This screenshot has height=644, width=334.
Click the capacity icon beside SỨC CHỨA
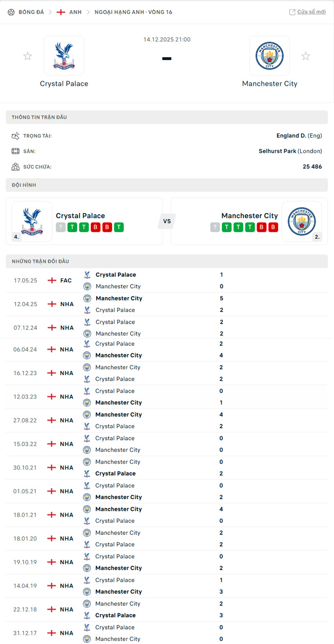tap(15, 166)
